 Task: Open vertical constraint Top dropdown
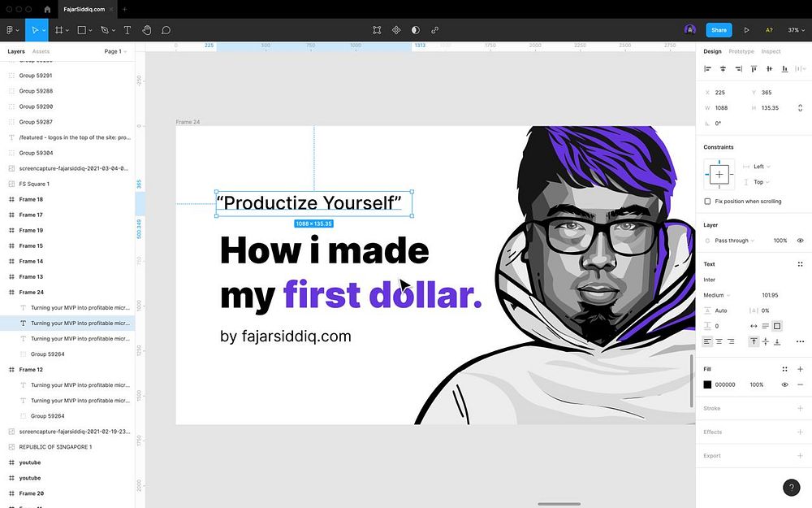coord(762,182)
